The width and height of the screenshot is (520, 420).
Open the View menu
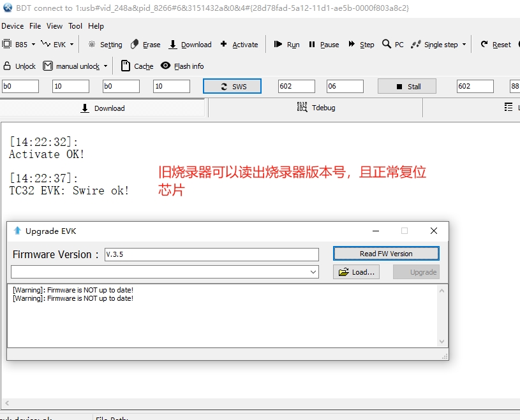point(54,26)
